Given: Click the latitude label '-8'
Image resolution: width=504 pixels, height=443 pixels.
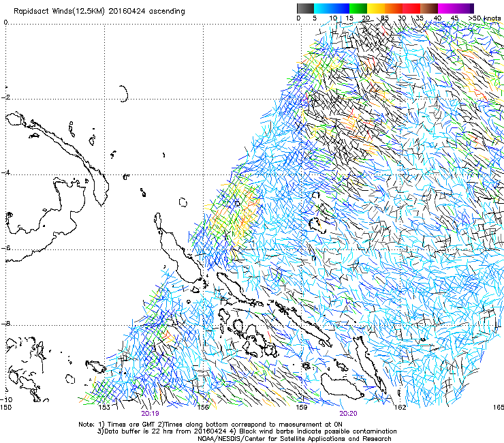Looking at the screenshot, I should [5, 324].
